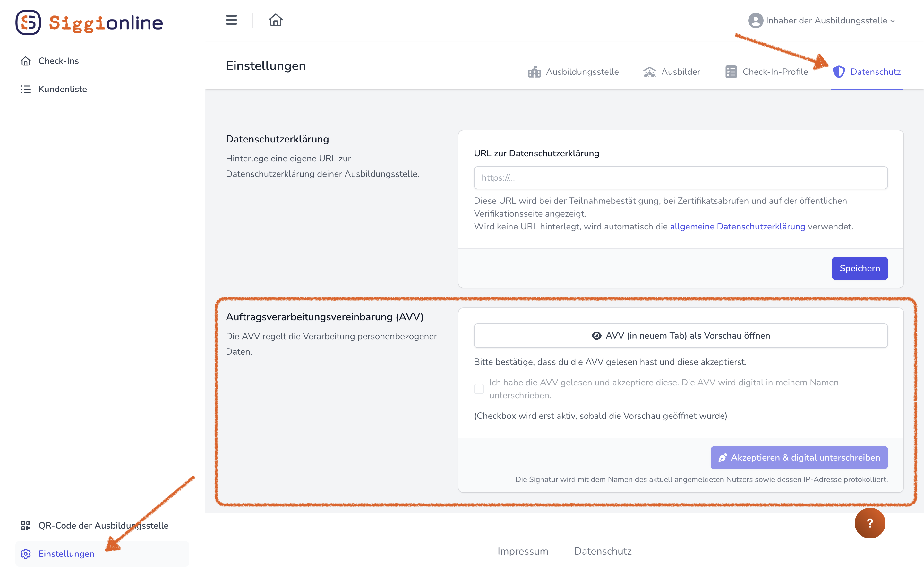Screen dimensions: 924x577
Task: Click Akzeptieren & digital unterschreiben button
Action: point(799,458)
